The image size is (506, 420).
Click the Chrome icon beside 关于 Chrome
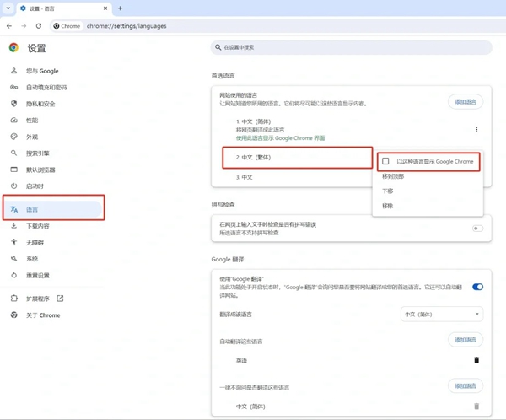(x=13, y=315)
